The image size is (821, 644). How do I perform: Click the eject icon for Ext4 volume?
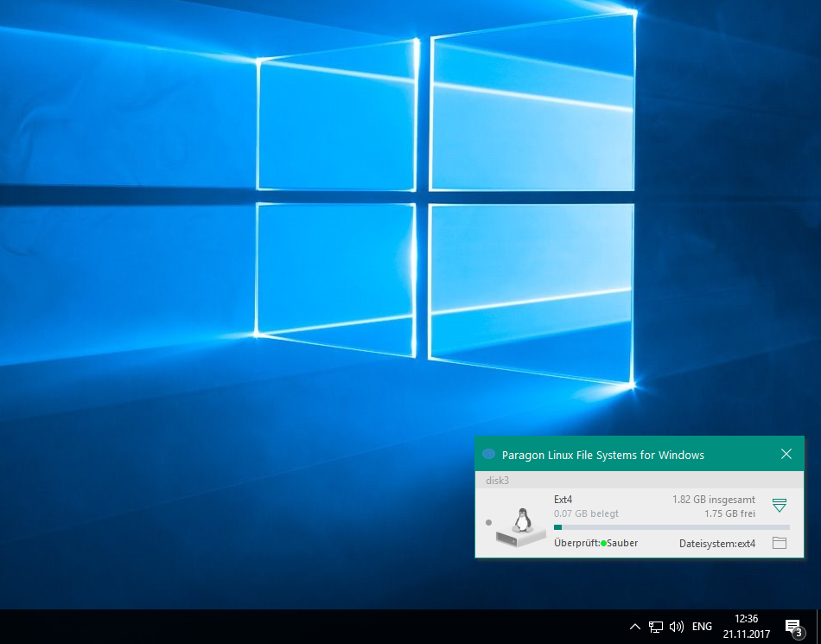point(780,505)
